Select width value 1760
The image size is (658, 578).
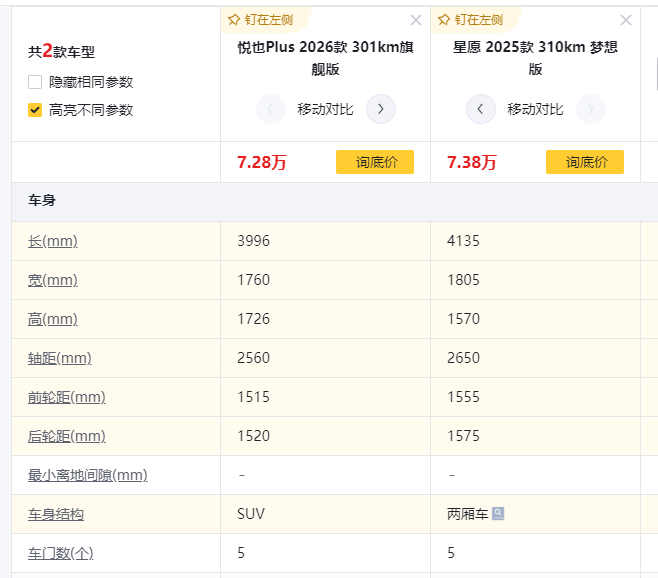point(253,280)
